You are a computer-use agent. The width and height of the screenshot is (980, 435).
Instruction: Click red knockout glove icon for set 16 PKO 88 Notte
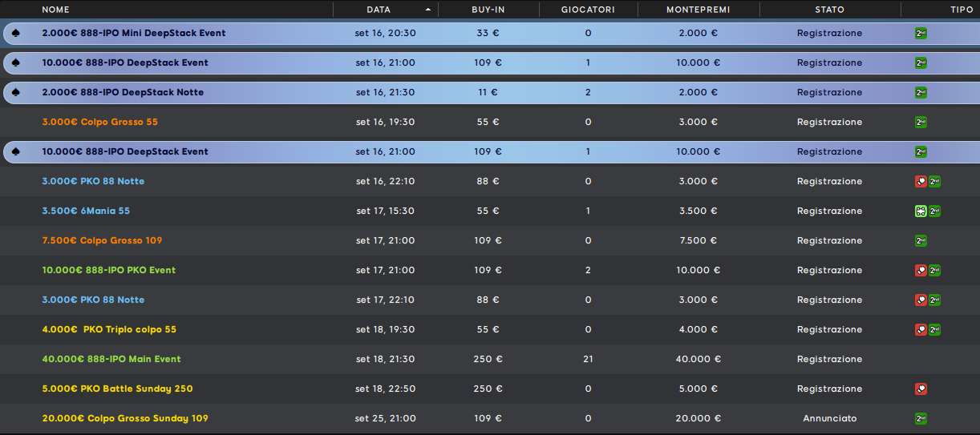(x=921, y=182)
